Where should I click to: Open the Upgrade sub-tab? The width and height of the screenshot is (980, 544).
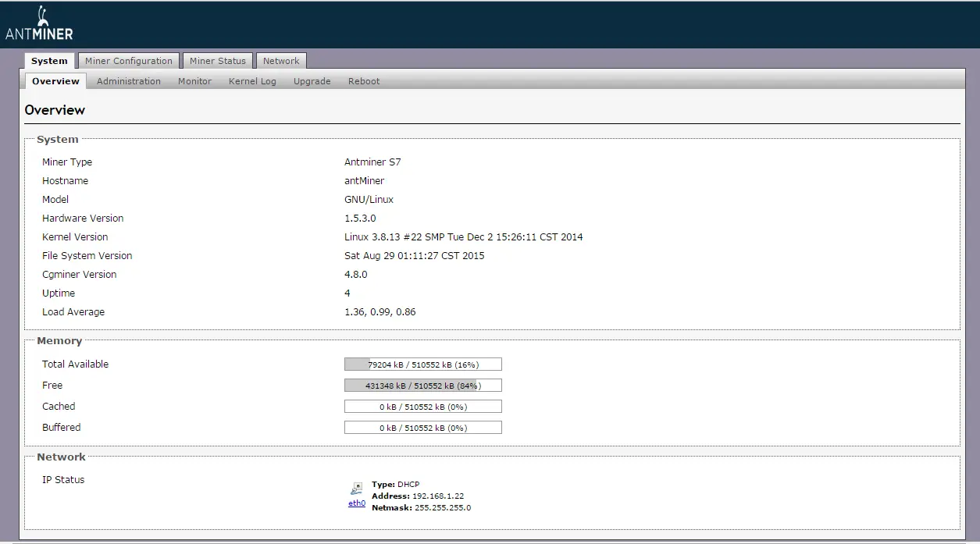click(312, 81)
